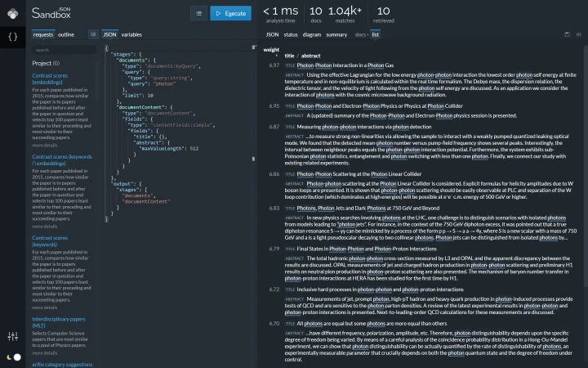Expand the docs dropdown in results tabs
Screen dimensions: 588x368
[x=362, y=34]
